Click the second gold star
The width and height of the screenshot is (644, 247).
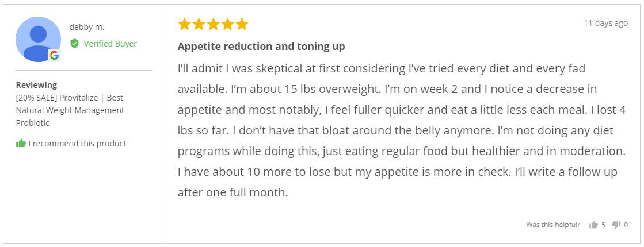pos(199,24)
